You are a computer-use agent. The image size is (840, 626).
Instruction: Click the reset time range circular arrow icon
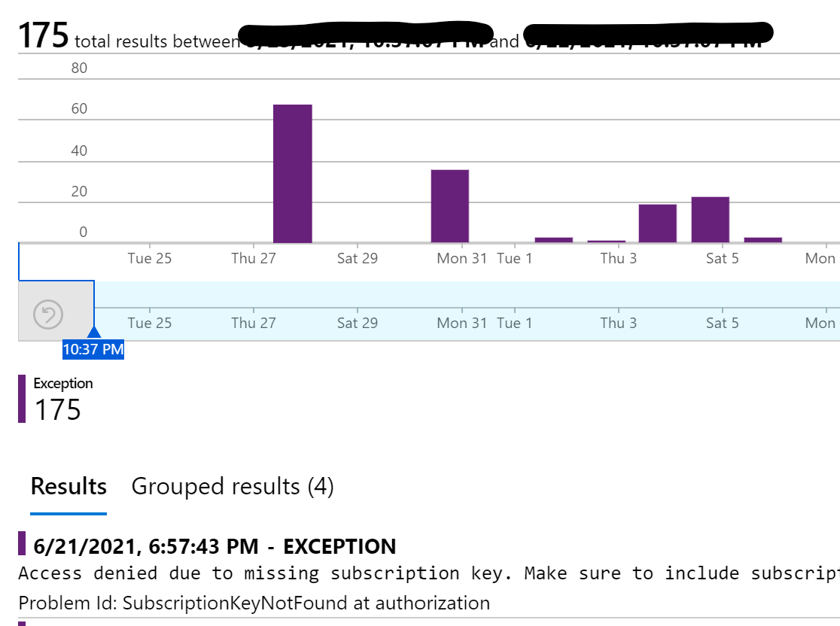[x=49, y=314]
